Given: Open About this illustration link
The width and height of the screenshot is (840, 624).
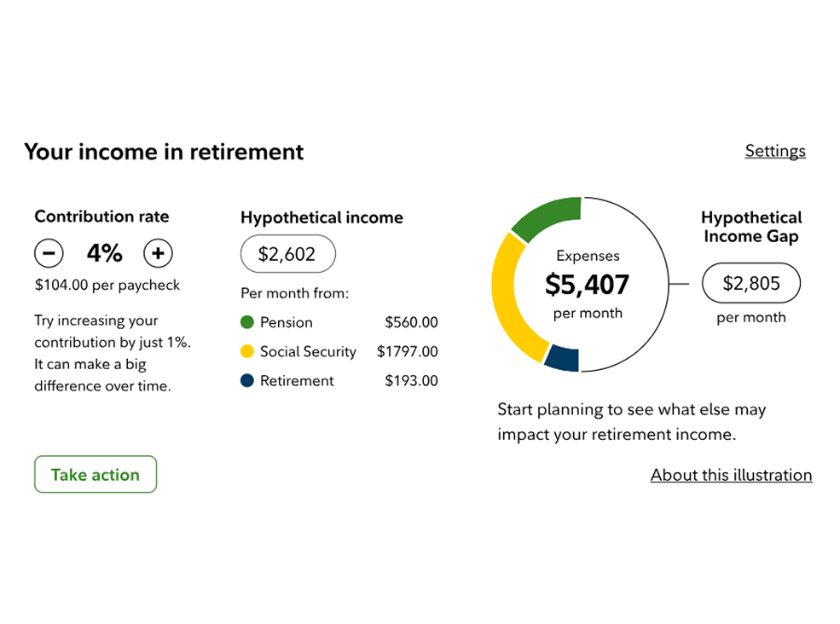Looking at the screenshot, I should point(731,475).
